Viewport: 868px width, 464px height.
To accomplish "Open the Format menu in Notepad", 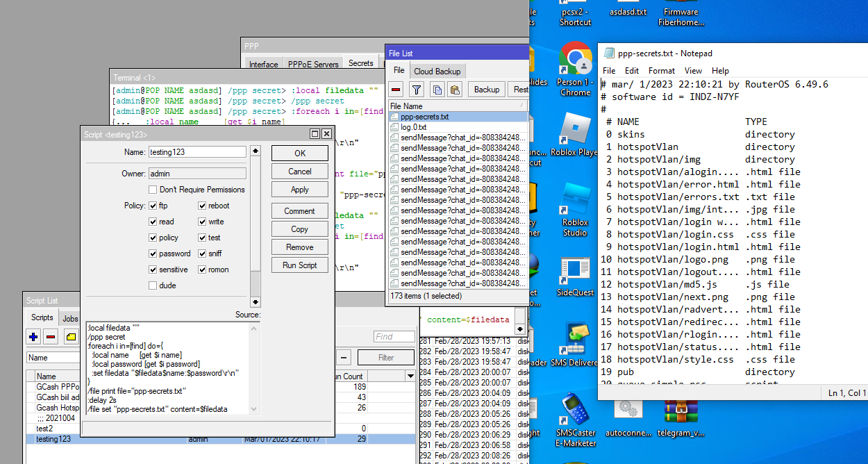I will coord(661,71).
